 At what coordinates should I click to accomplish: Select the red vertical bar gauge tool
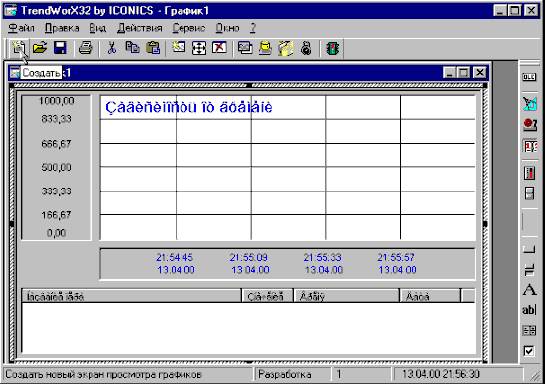[x=529, y=173]
